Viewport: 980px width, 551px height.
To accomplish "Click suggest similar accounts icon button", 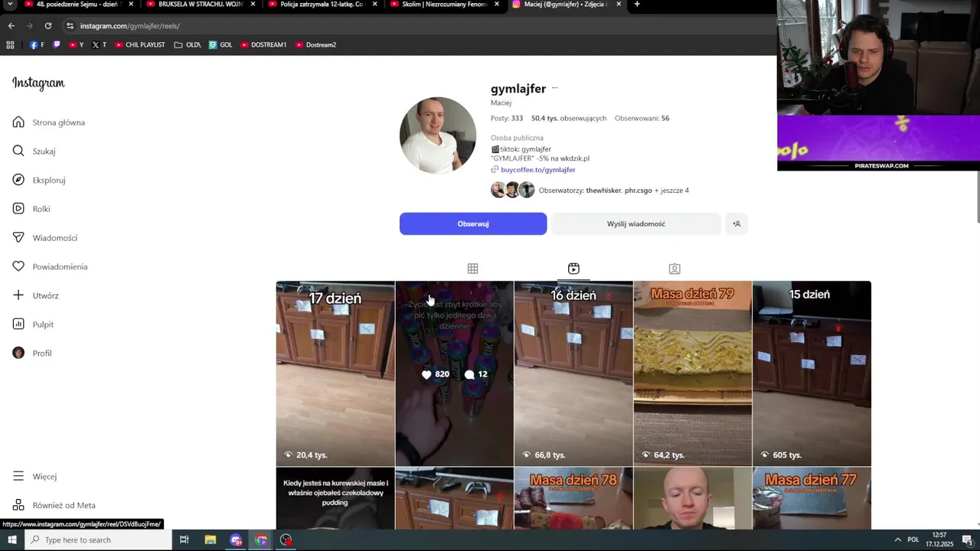I will 737,223.
